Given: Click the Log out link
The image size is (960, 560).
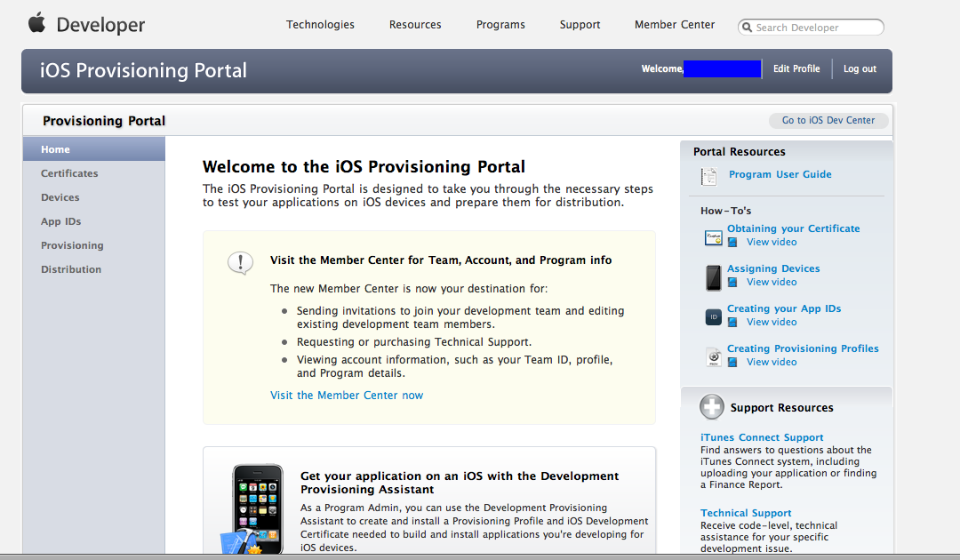Looking at the screenshot, I should tap(860, 68).
